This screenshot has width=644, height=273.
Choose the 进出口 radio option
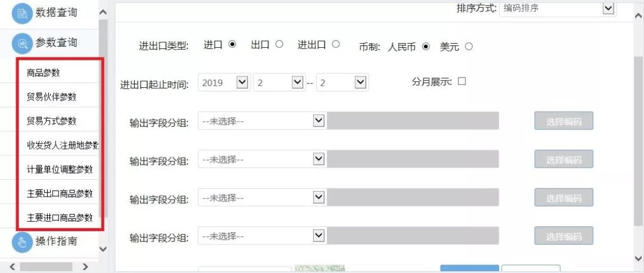coord(336,44)
